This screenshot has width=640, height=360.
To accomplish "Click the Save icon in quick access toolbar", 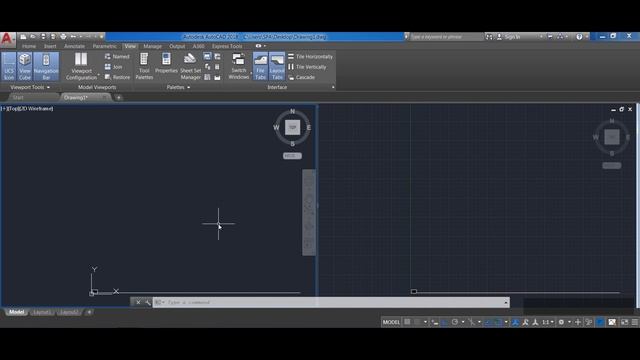I will (43, 36).
